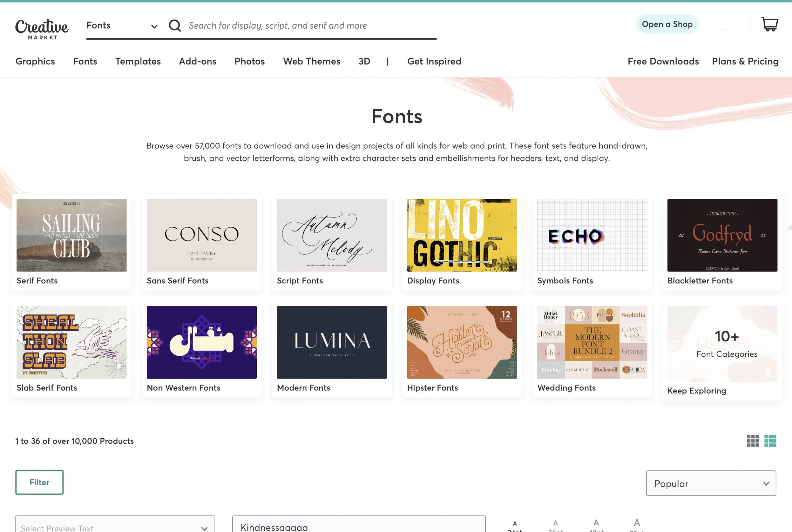Enable Free Downloads section toggle
The width and height of the screenshot is (792, 532).
[663, 61]
